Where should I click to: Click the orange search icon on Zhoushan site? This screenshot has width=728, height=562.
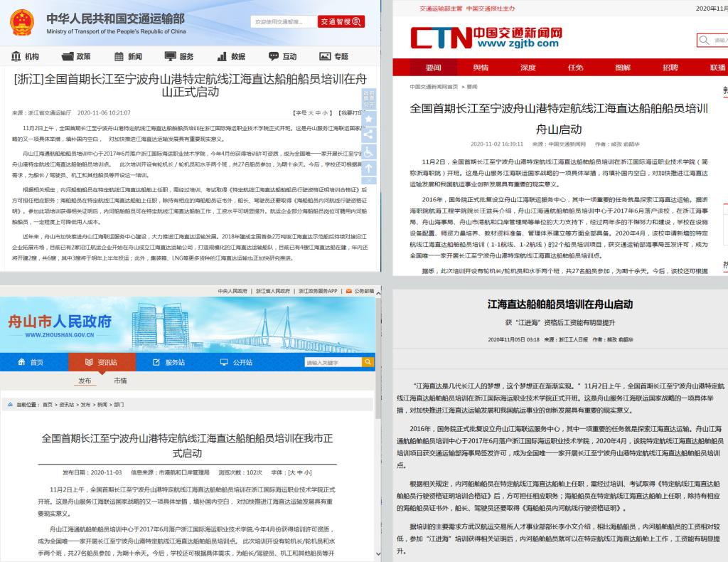click(368, 362)
